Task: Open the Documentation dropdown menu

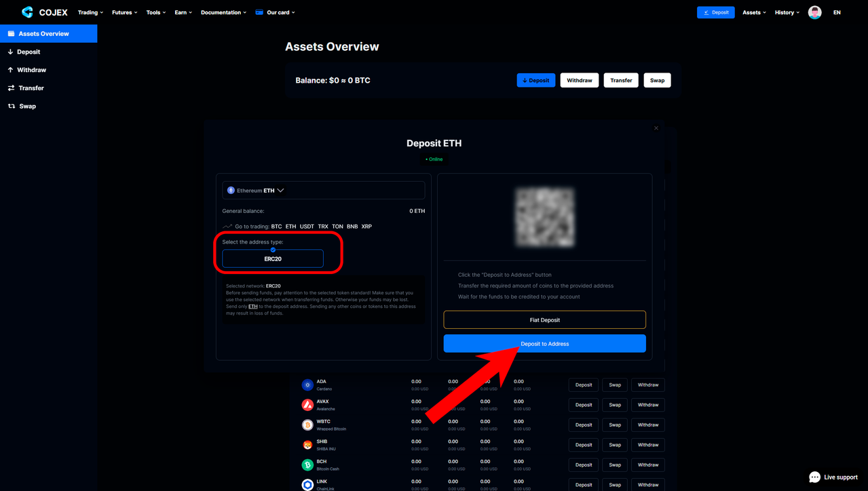Action: tap(223, 12)
